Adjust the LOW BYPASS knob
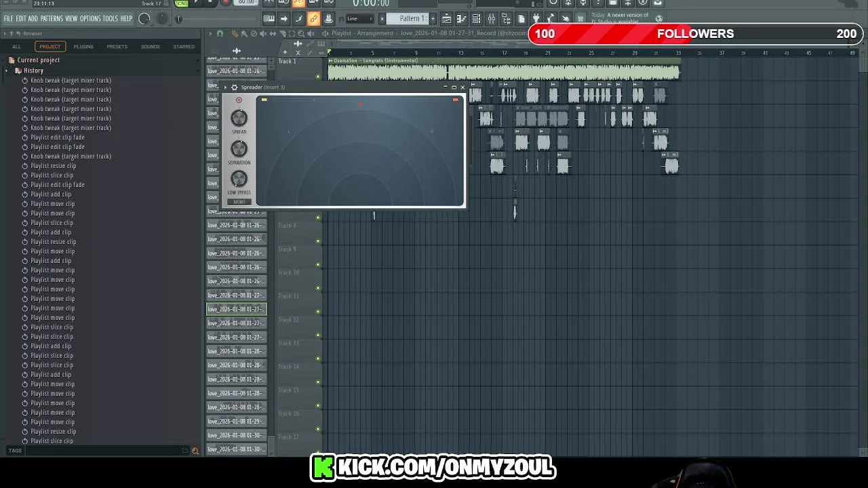 click(x=239, y=178)
